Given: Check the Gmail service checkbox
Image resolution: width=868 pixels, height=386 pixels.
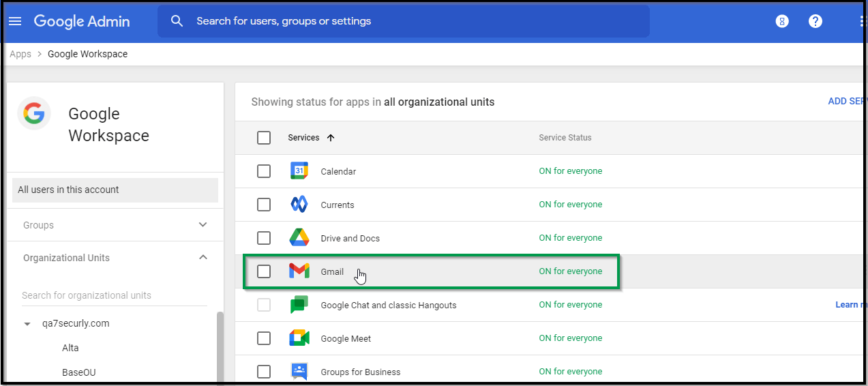Looking at the screenshot, I should tap(264, 271).
